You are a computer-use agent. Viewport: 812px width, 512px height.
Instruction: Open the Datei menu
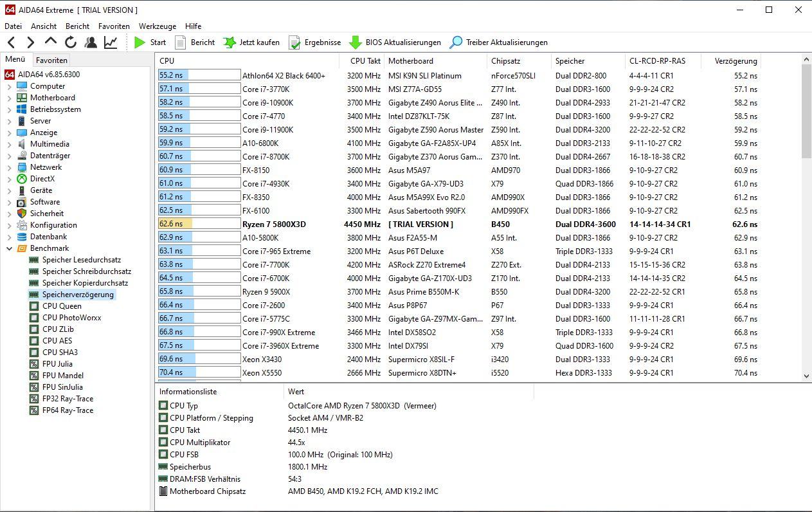point(13,26)
